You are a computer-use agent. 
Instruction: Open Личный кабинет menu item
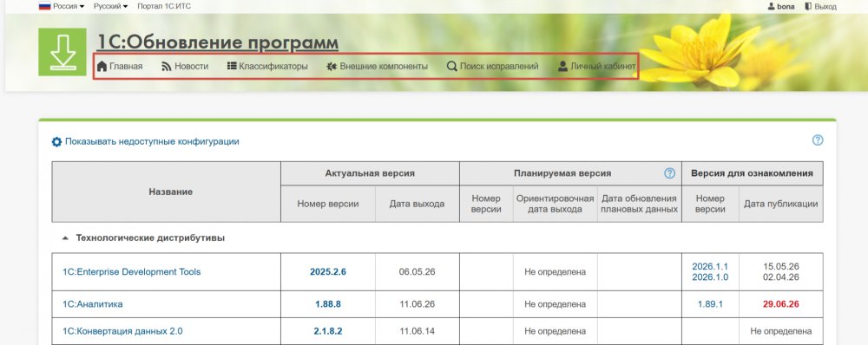tap(597, 67)
